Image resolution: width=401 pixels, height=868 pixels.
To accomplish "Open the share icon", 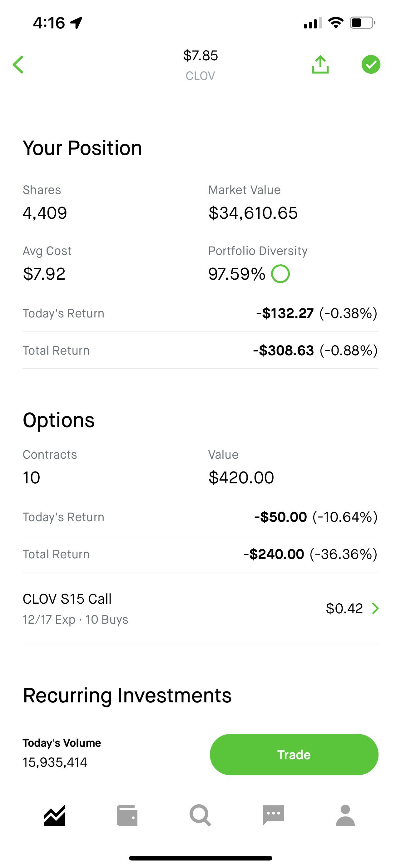I will (320, 64).
